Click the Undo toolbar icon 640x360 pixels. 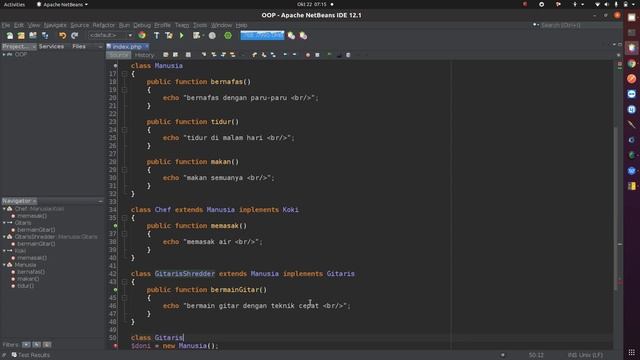[x=62, y=36]
